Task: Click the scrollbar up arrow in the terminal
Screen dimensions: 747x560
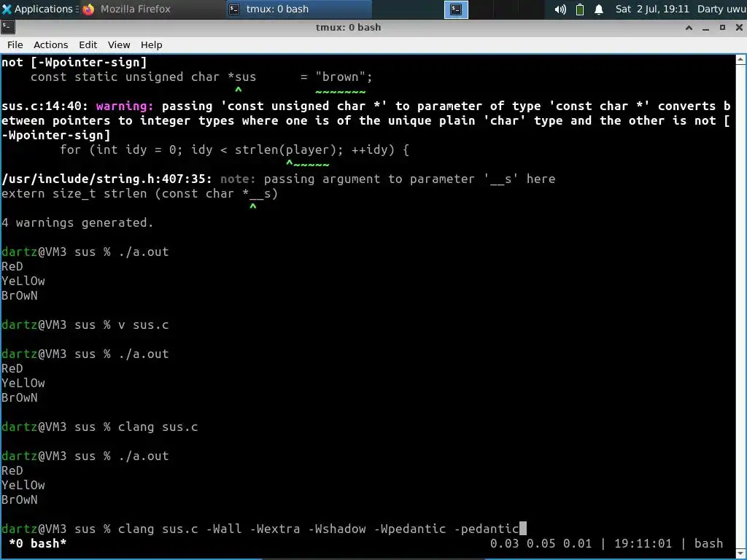Action: click(x=741, y=60)
